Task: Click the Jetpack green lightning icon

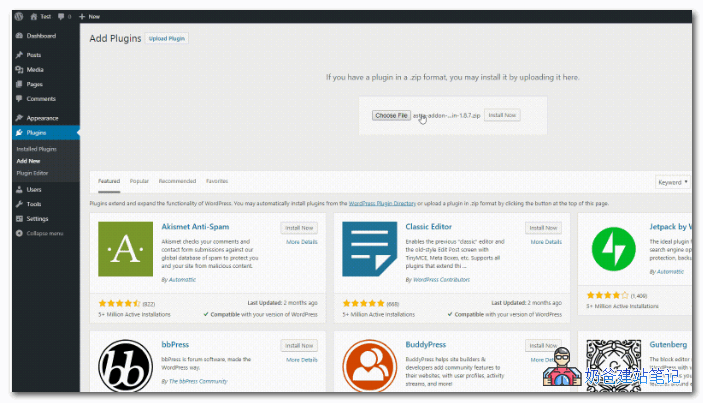Action: [x=614, y=249]
